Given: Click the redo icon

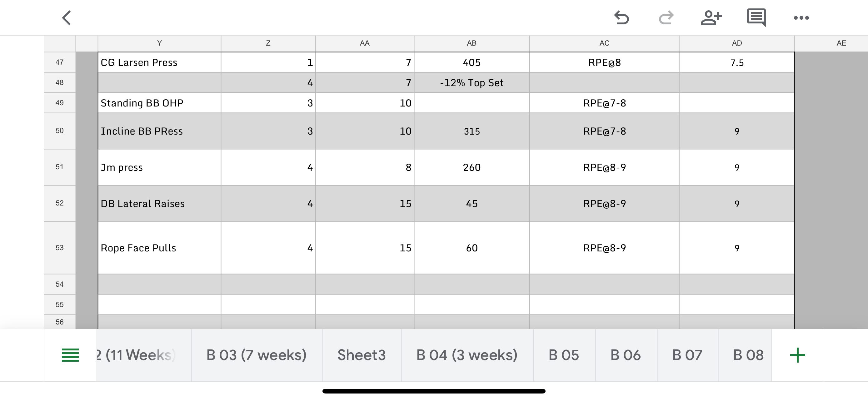Looking at the screenshot, I should [666, 18].
